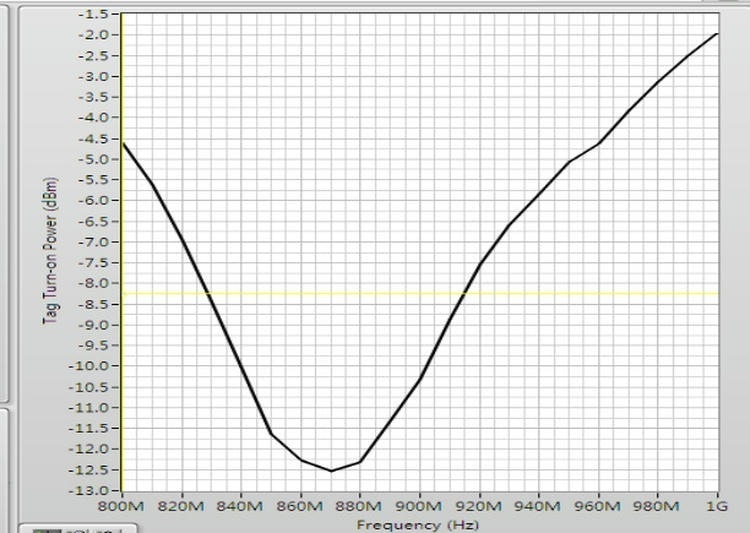Click the -3.5 y-axis tick label
The image size is (750, 533).
(94, 97)
